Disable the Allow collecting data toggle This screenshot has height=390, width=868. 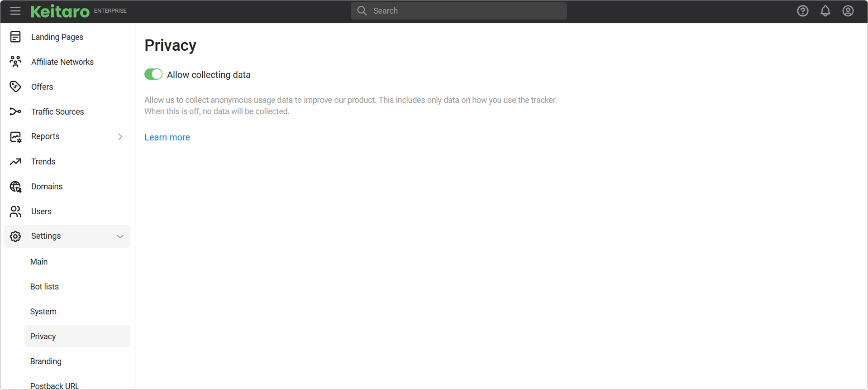pos(153,74)
